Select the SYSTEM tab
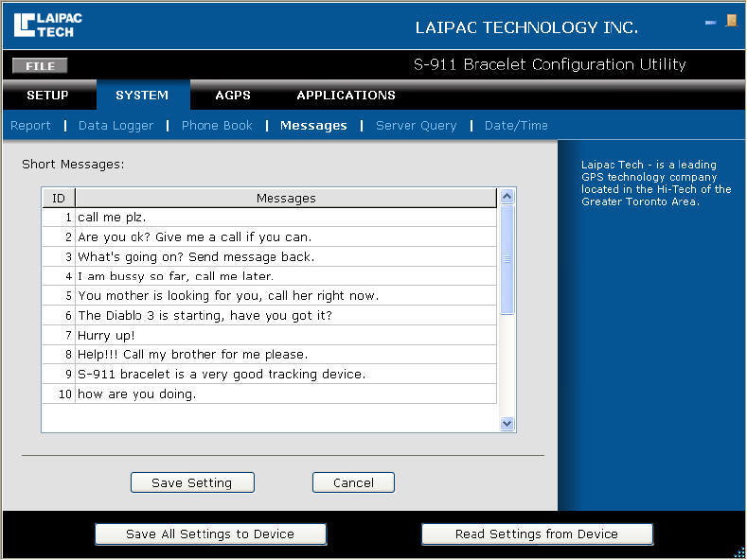This screenshot has height=560, width=747. [x=142, y=96]
